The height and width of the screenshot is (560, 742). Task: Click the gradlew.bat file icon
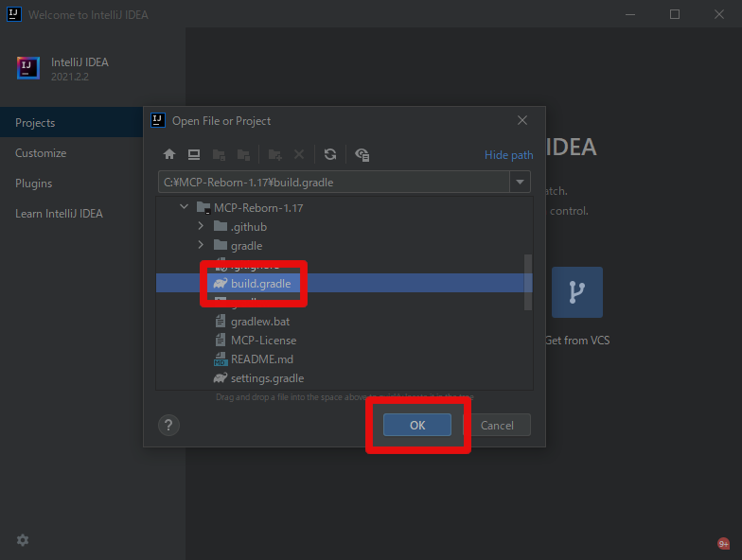(x=221, y=322)
